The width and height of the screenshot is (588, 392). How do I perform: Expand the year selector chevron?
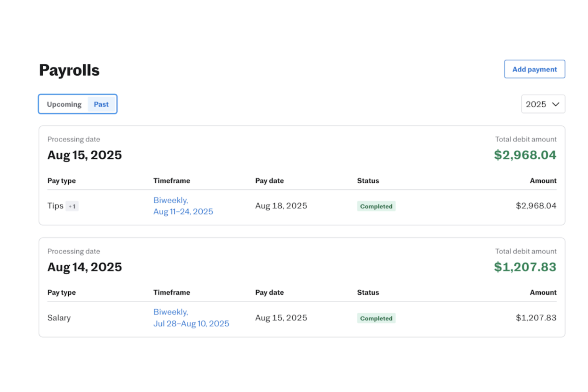click(555, 104)
